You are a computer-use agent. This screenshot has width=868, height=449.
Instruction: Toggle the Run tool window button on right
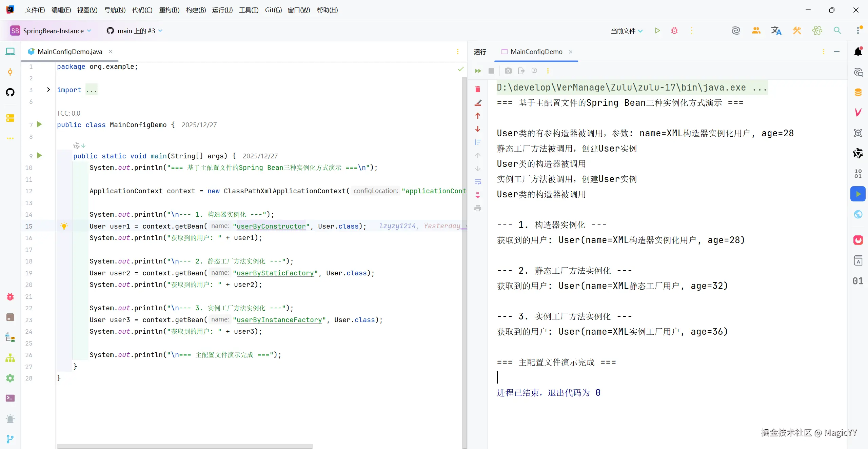[x=858, y=194]
